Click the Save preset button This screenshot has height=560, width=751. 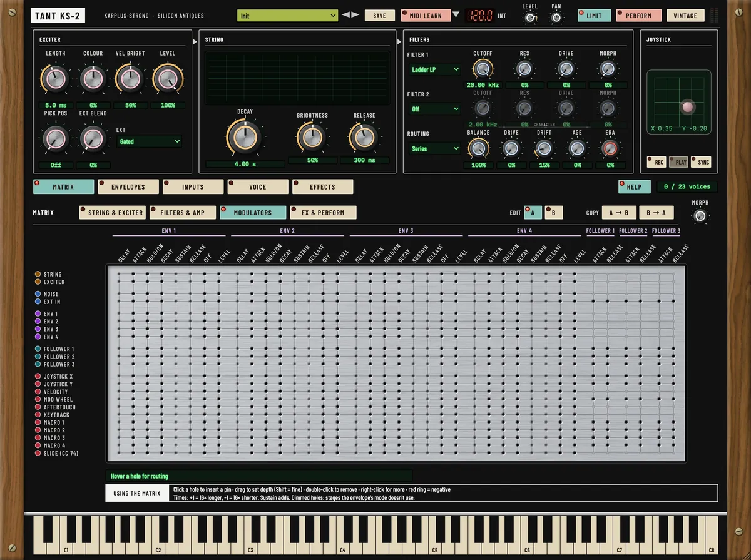point(379,15)
